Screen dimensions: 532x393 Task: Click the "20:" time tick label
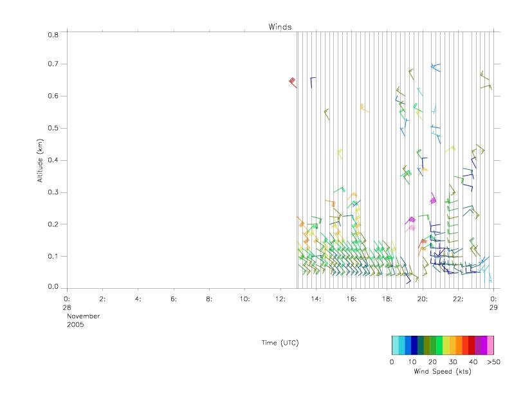(x=423, y=299)
